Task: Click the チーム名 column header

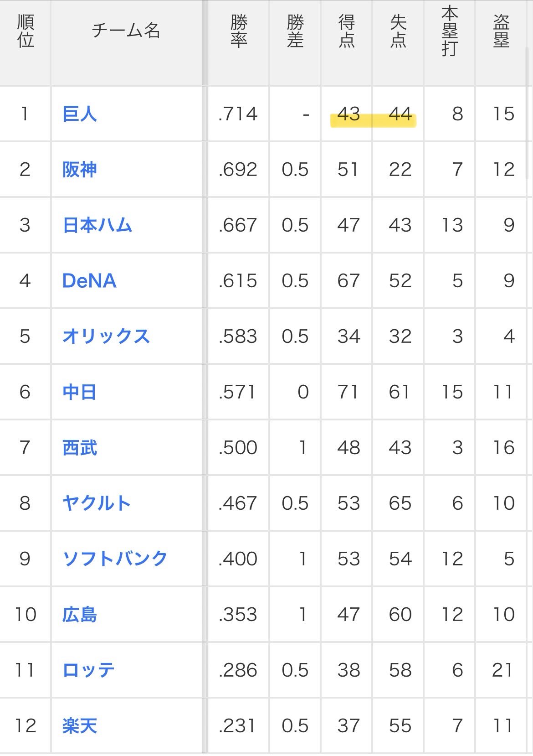Action: (126, 31)
